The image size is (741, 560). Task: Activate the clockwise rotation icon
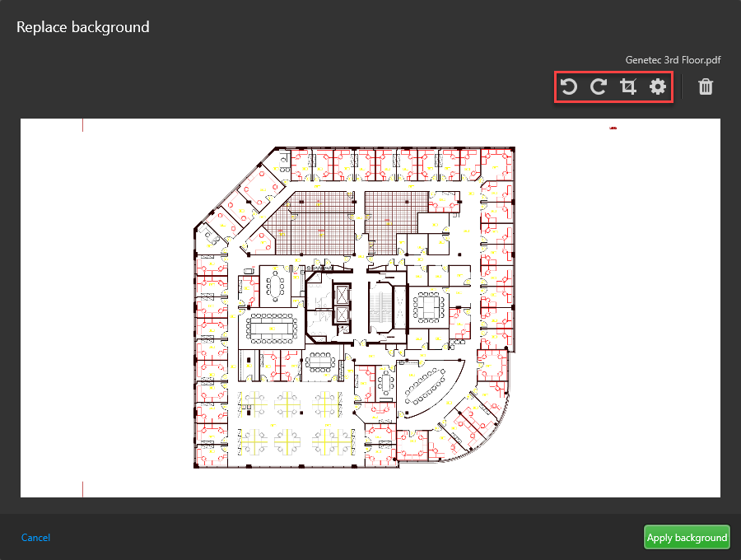[x=599, y=86]
